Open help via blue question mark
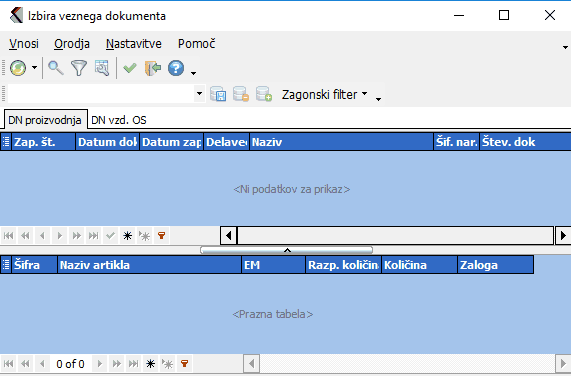The image size is (571, 376). click(176, 68)
